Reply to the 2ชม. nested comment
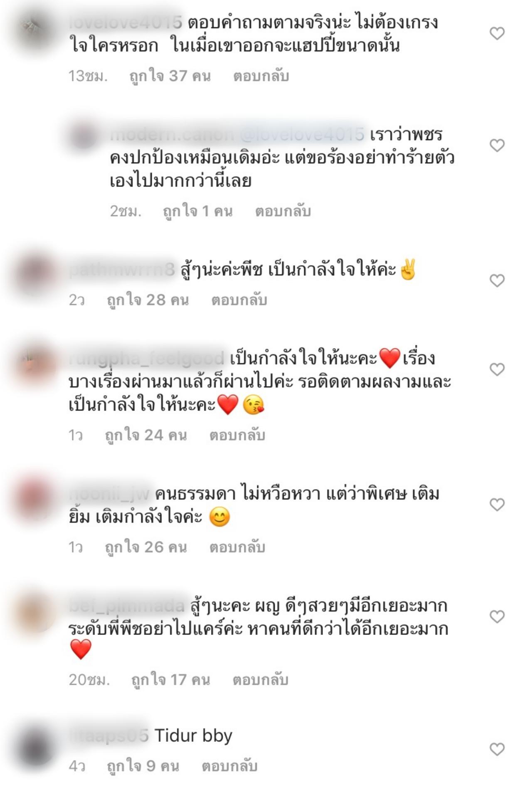Image resolution: width=532 pixels, height=797 pixels. [283, 211]
